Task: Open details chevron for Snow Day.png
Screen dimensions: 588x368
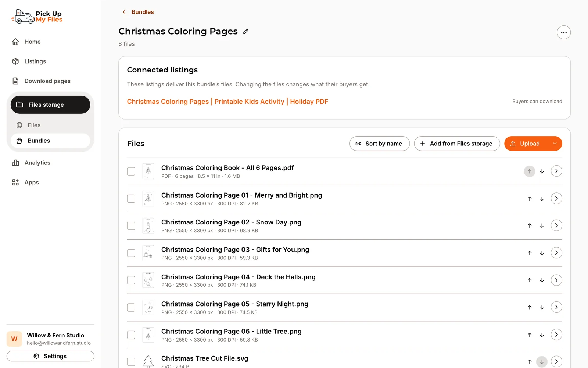Action: (x=556, y=225)
